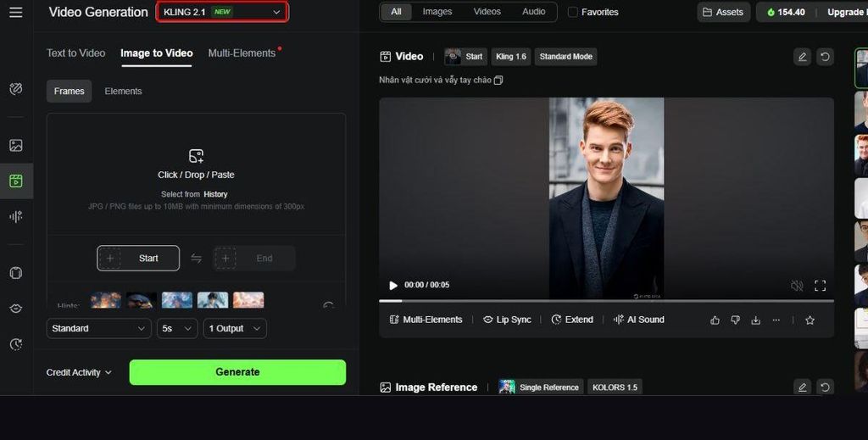Enable the Favorites checkbox
Viewport: 868px width, 440px height.
tap(573, 12)
